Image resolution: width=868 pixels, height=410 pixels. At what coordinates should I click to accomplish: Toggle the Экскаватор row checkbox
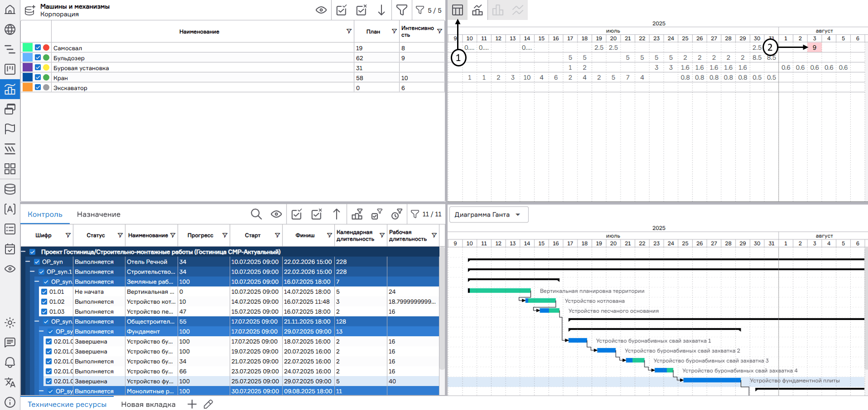pos(38,87)
